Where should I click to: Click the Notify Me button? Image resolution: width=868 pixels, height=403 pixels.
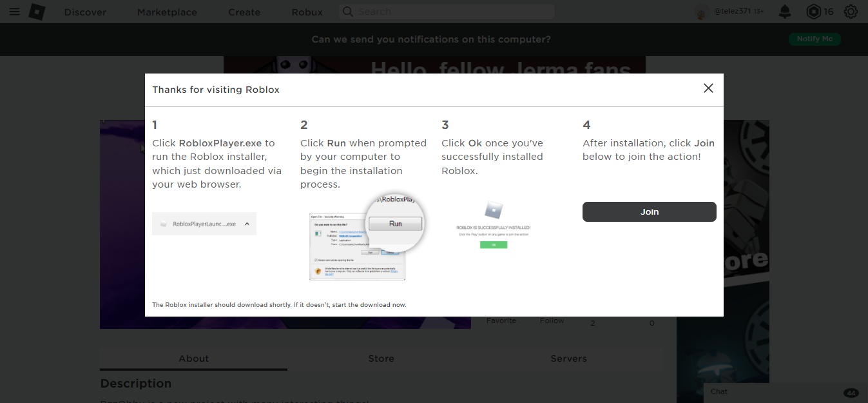tap(815, 39)
